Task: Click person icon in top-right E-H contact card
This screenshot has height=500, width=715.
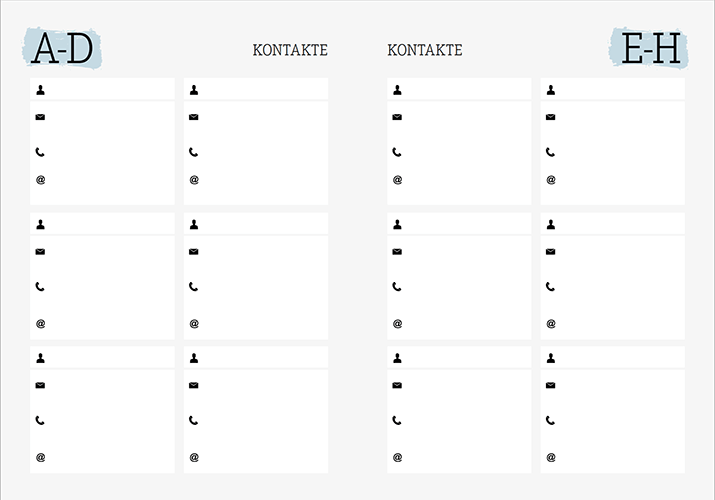Action: pyautogui.click(x=551, y=90)
